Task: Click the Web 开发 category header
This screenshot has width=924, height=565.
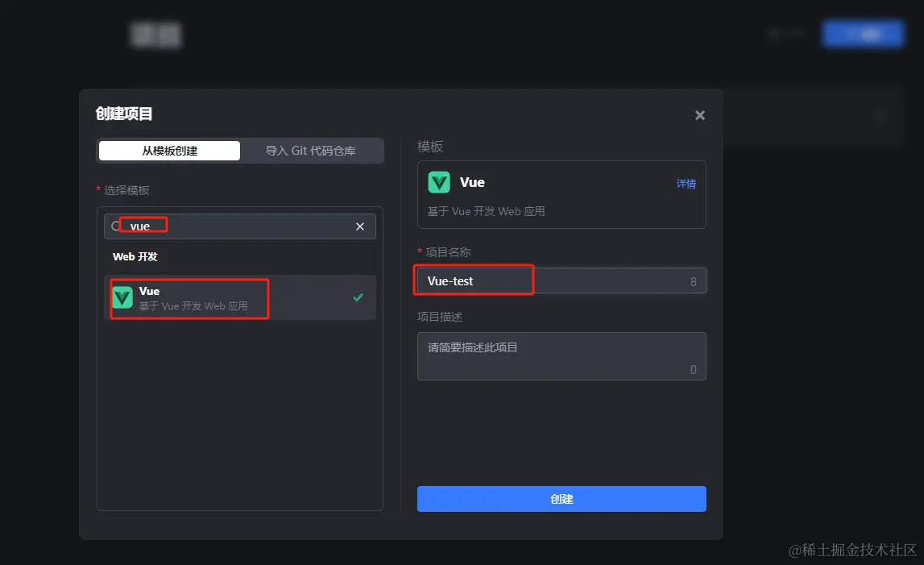Action: coord(135,257)
